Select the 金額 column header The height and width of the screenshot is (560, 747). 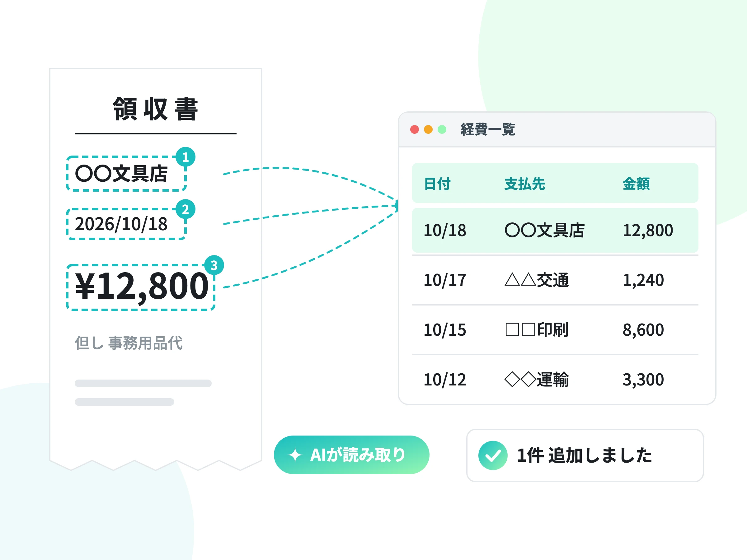tap(636, 184)
